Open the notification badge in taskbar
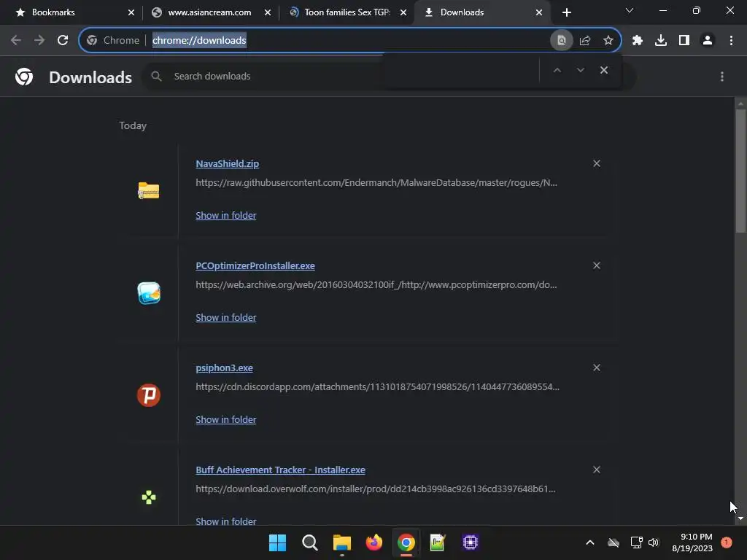The height and width of the screenshot is (560, 747). (727, 542)
